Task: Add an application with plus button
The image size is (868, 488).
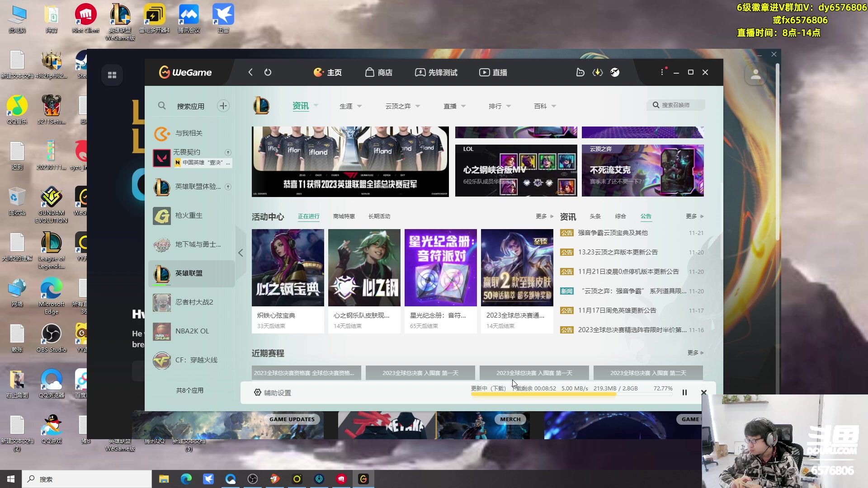Action: [223, 106]
